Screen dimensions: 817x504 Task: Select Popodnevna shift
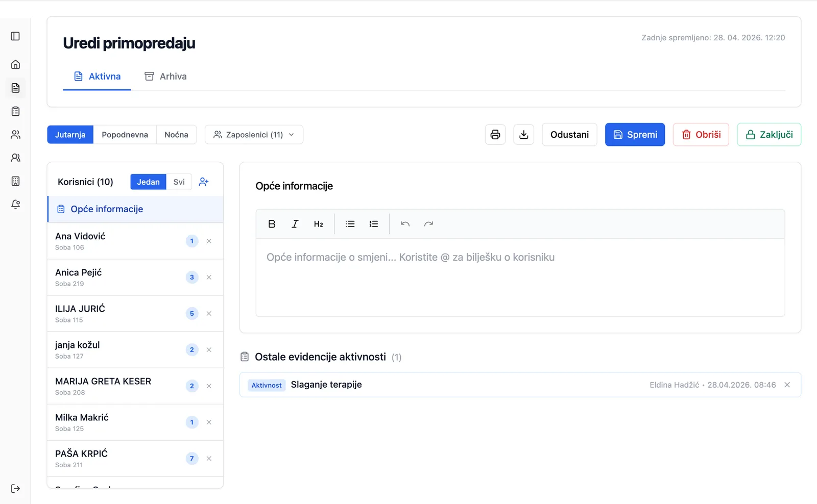click(x=125, y=135)
